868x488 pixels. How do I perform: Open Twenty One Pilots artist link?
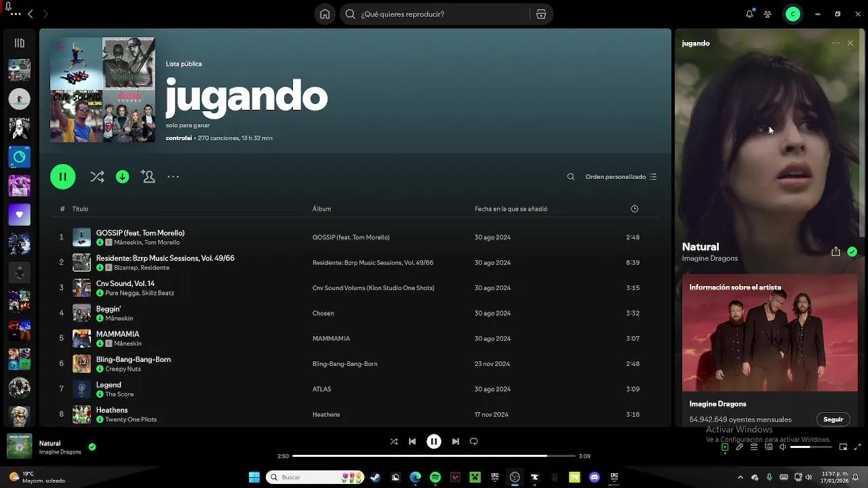pyautogui.click(x=131, y=420)
